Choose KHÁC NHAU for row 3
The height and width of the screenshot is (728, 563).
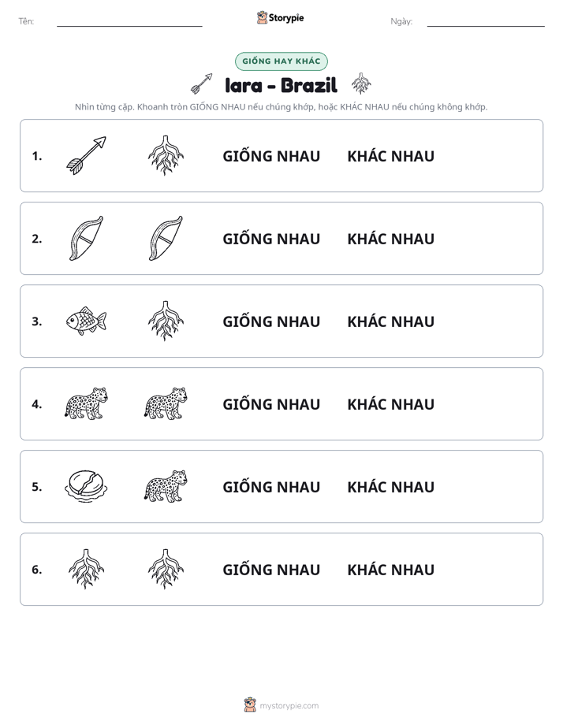pyautogui.click(x=390, y=321)
